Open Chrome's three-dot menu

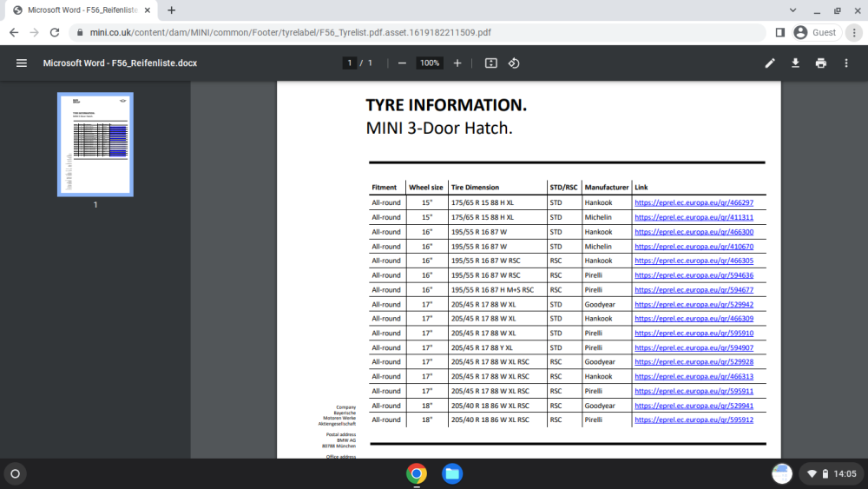(x=854, y=33)
